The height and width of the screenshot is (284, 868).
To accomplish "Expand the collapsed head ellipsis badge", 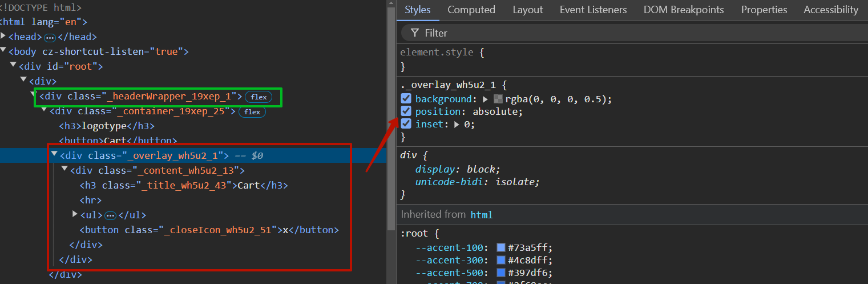I will [x=50, y=37].
